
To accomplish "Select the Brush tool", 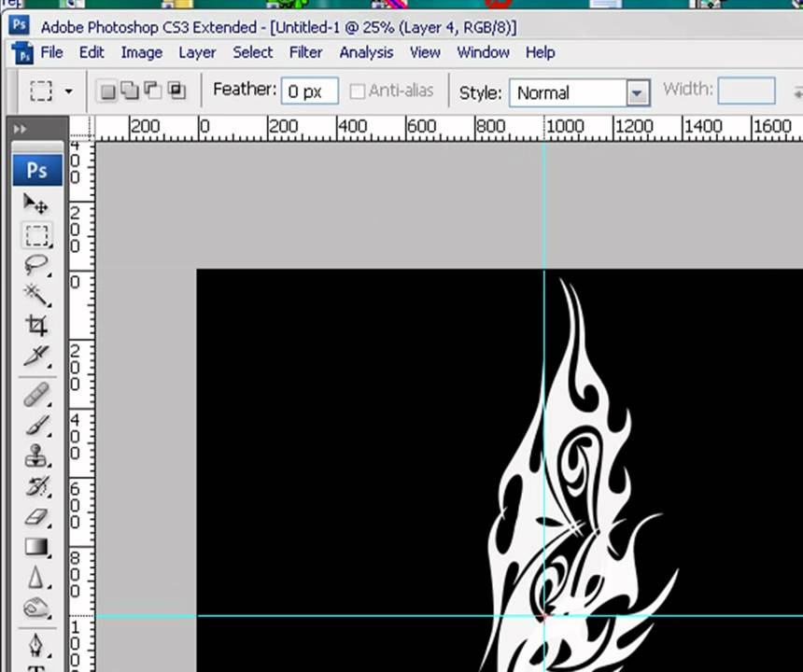I will [x=36, y=426].
